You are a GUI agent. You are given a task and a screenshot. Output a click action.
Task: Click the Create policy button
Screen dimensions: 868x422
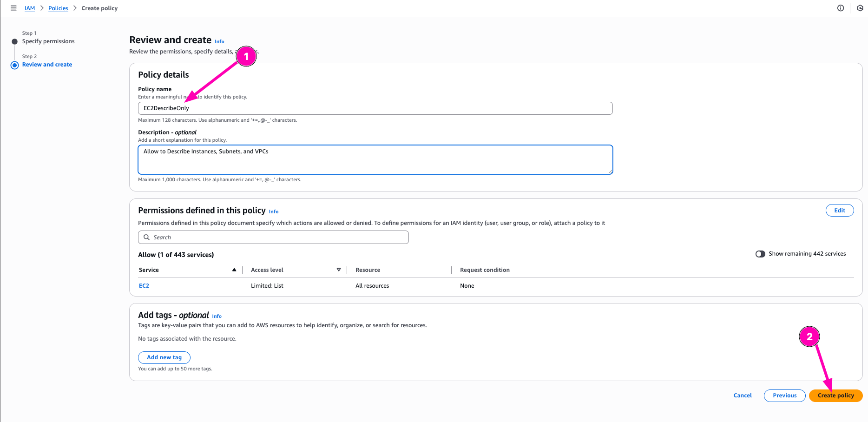coord(835,396)
